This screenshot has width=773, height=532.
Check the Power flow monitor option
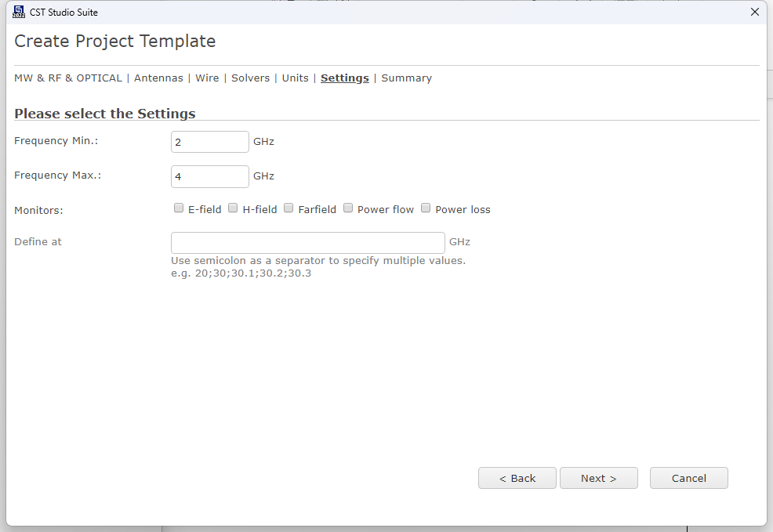coord(348,208)
